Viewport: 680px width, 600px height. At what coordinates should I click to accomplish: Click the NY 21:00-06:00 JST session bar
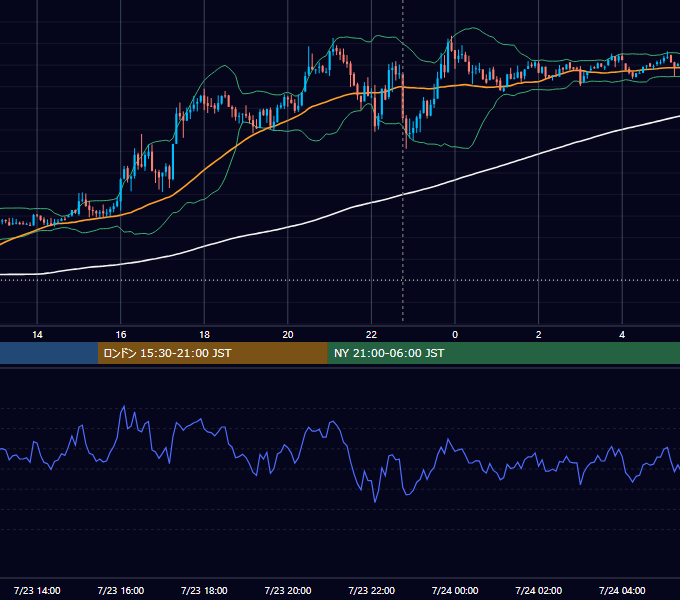(503, 353)
